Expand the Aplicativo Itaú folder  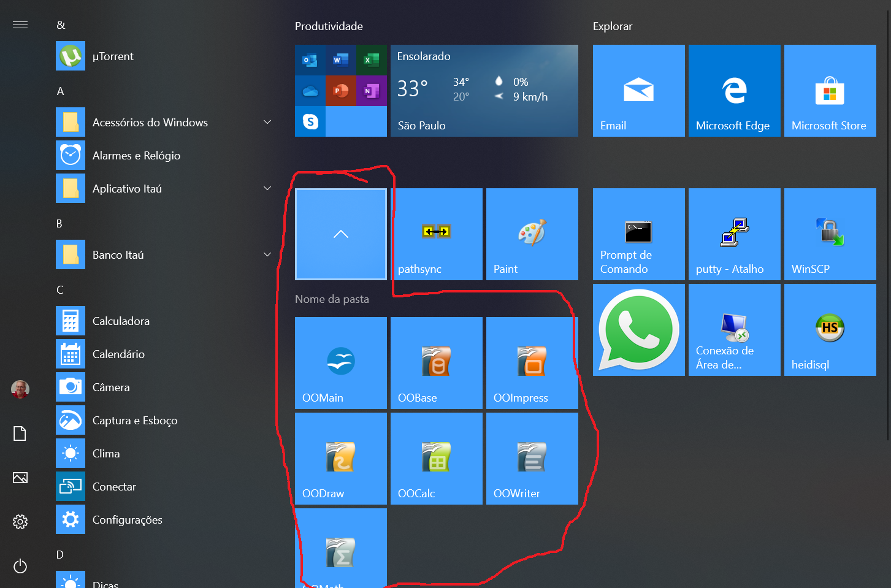pyautogui.click(x=267, y=189)
